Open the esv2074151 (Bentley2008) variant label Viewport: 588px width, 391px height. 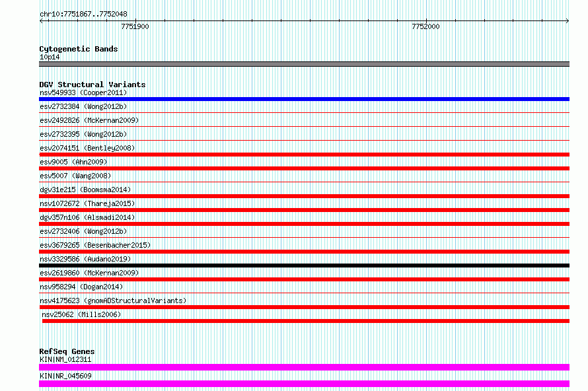(x=87, y=148)
